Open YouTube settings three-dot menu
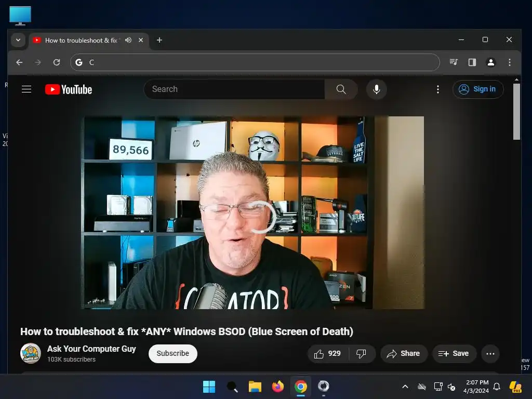The image size is (532, 399). (437, 89)
